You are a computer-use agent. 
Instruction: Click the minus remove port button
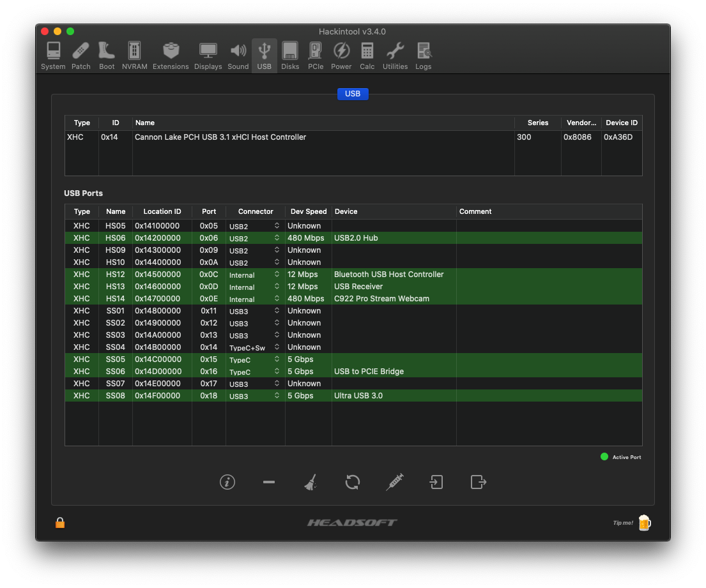click(269, 482)
